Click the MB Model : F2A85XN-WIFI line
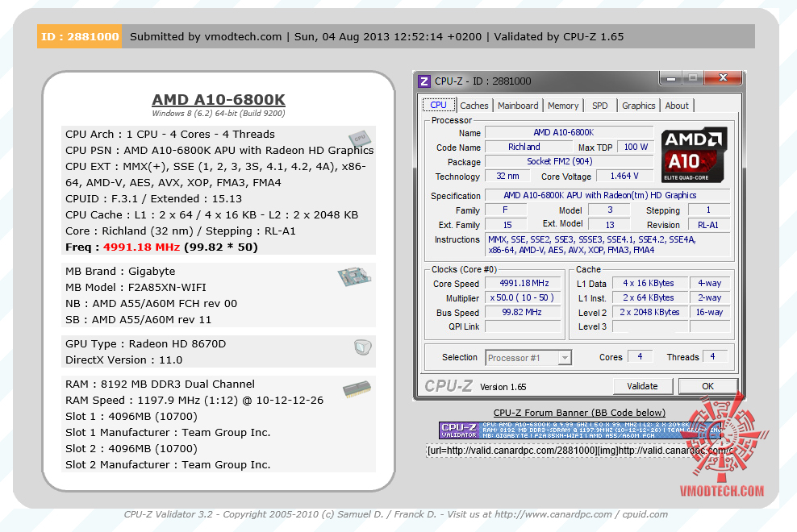797x532 pixels. [136, 288]
